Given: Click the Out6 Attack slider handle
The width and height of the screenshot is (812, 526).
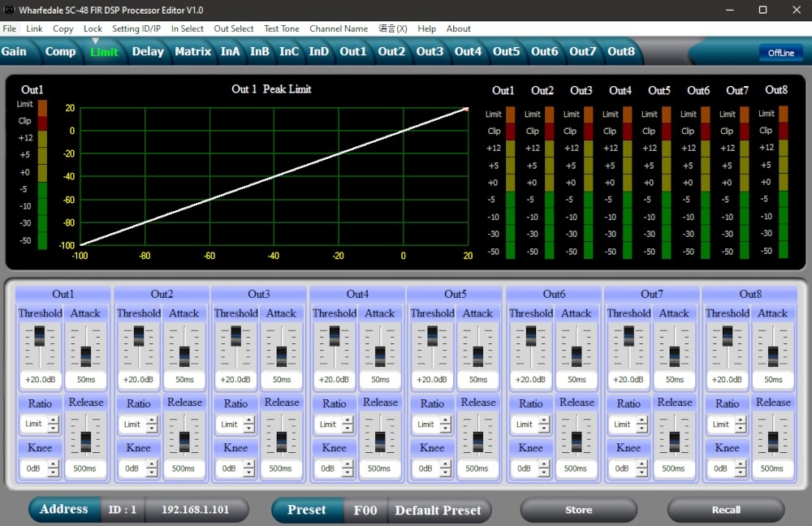Looking at the screenshot, I should (577, 356).
